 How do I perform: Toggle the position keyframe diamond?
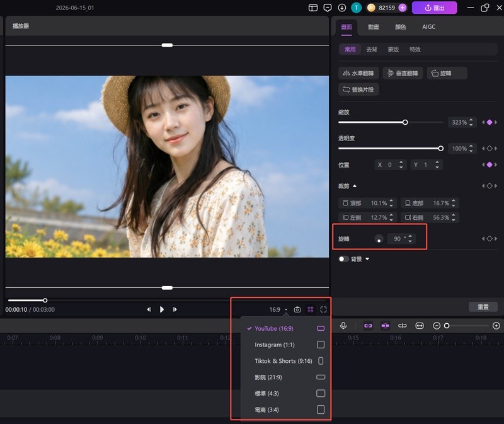click(490, 164)
